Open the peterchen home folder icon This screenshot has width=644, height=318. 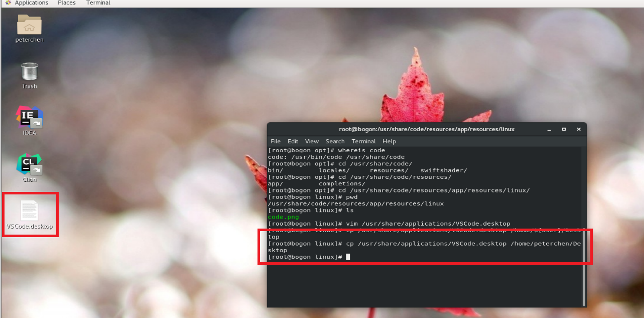29,25
